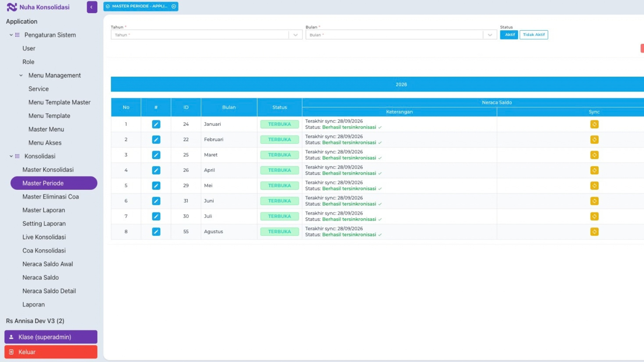This screenshot has width=644, height=362.
Task: Collapse the Konsolidasi sidebar group
Action: (x=11, y=156)
